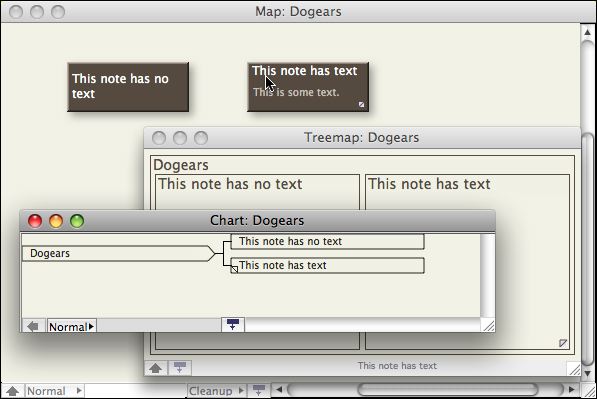Viewport: 597px width, 399px height.
Task: Click up arrow icon in Treemap bottom bar
Action: (156, 368)
